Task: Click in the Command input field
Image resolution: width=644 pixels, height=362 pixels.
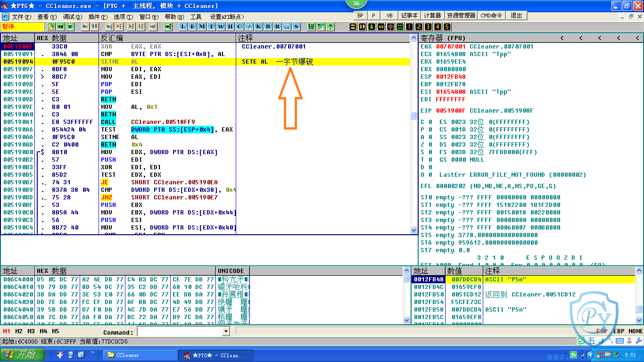Action: coord(179,332)
